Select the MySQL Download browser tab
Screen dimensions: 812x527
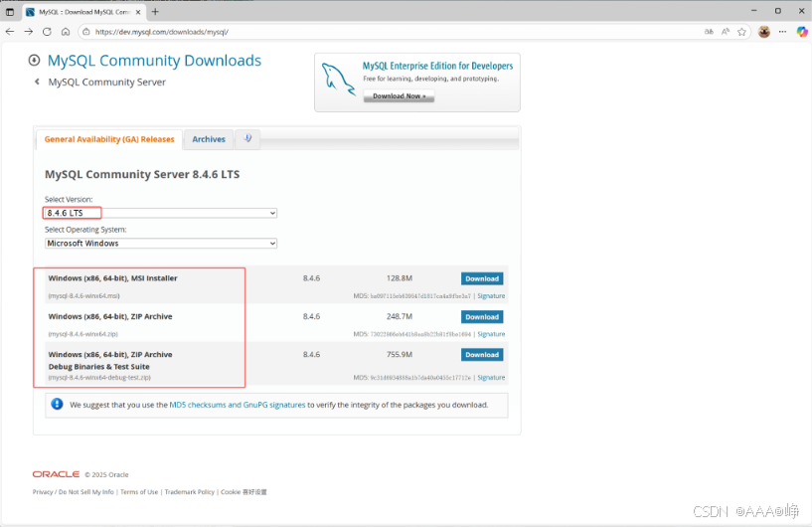[x=84, y=12]
